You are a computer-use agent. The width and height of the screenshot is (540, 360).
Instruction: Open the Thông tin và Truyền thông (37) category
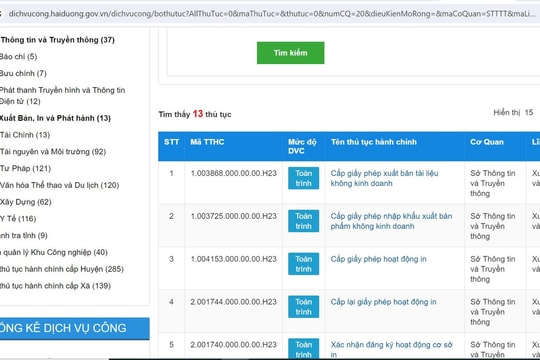click(x=57, y=40)
